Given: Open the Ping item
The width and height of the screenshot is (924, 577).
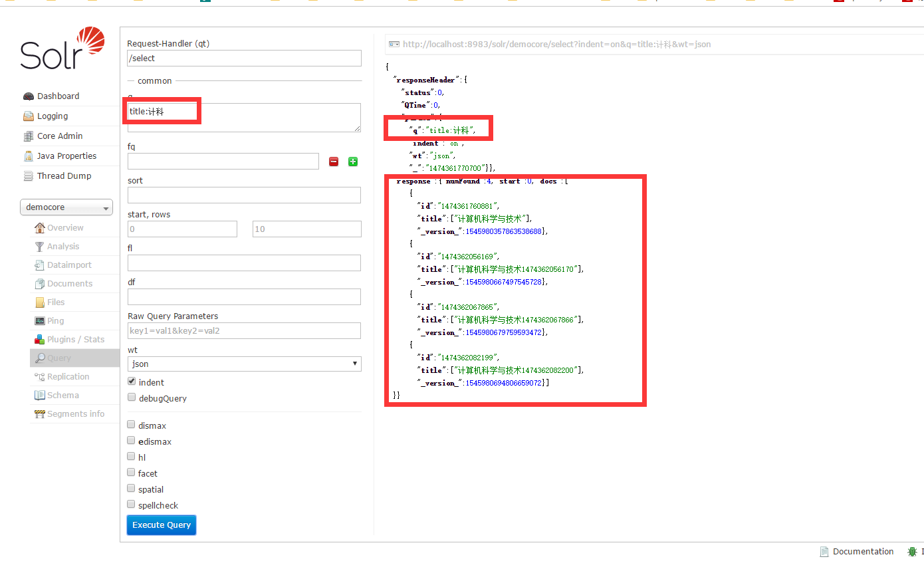Looking at the screenshot, I should tap(56, 321).
